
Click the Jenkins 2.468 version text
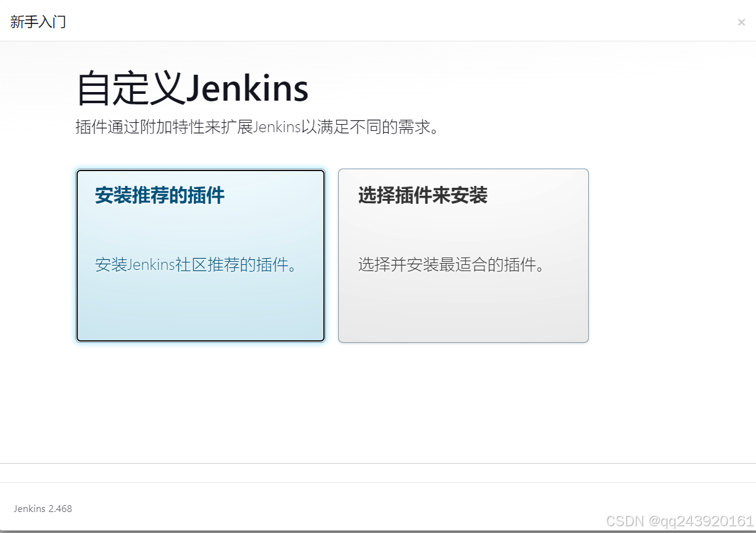43,509
